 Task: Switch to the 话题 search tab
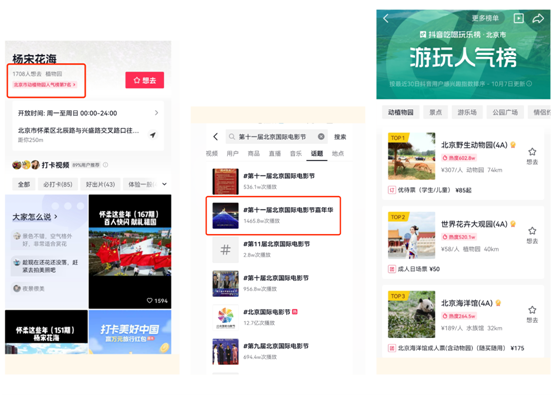click(317, 153)
